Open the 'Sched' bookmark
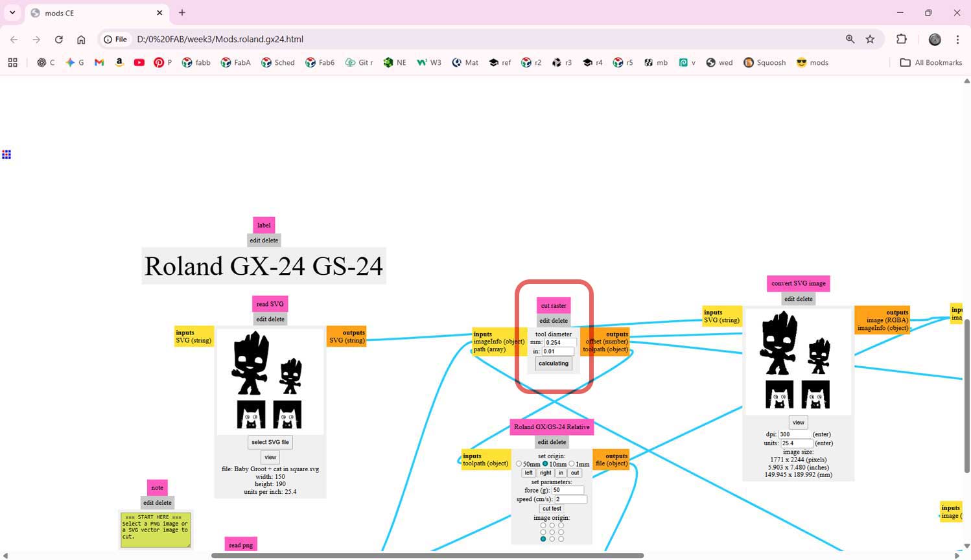The width and height of the screenshot is (971, 560). click(x=278, y=63)
